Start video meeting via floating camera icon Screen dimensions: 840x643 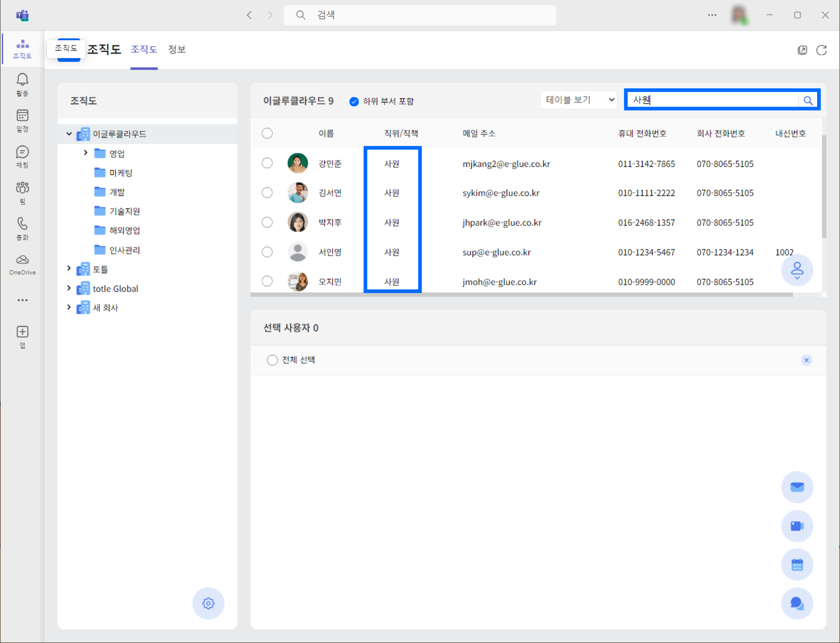(x=797, y=526)
